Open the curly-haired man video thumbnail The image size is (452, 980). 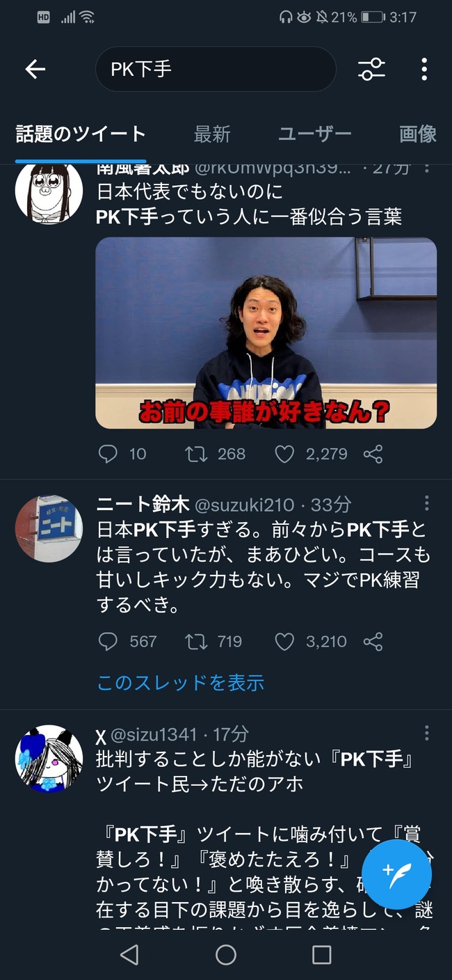pos(266,333)
